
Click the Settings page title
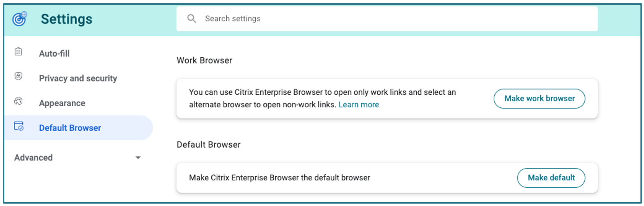tap(66, 19)
